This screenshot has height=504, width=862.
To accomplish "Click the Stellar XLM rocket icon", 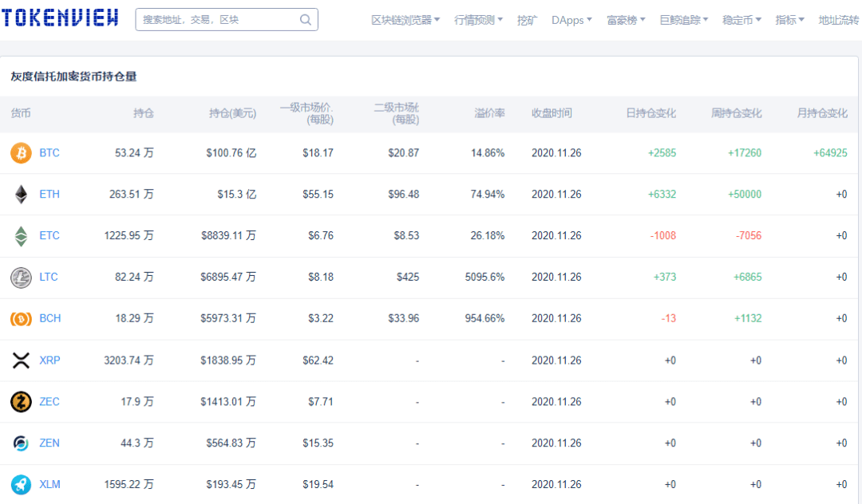I will 21,485.
